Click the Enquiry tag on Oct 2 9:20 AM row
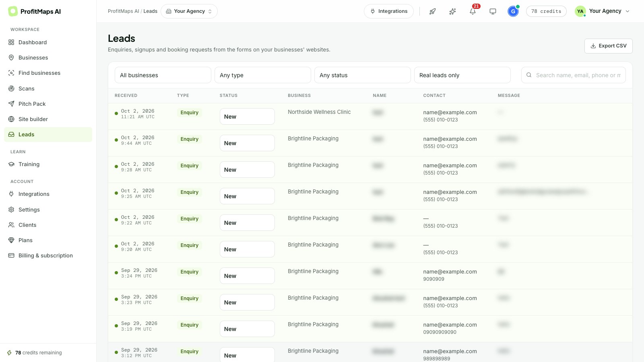 190,245
